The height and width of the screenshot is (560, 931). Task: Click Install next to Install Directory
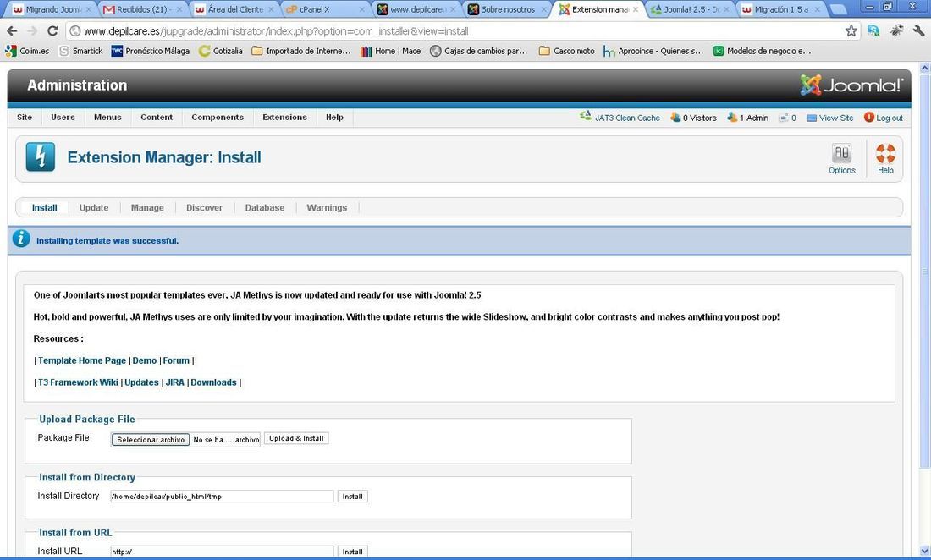(x=353, y=497)
